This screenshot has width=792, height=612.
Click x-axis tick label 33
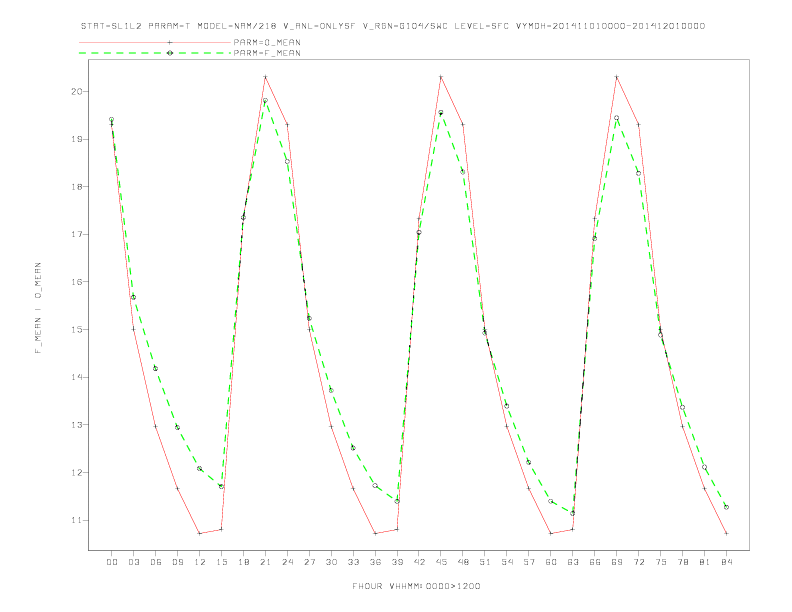tap(353, 562)
